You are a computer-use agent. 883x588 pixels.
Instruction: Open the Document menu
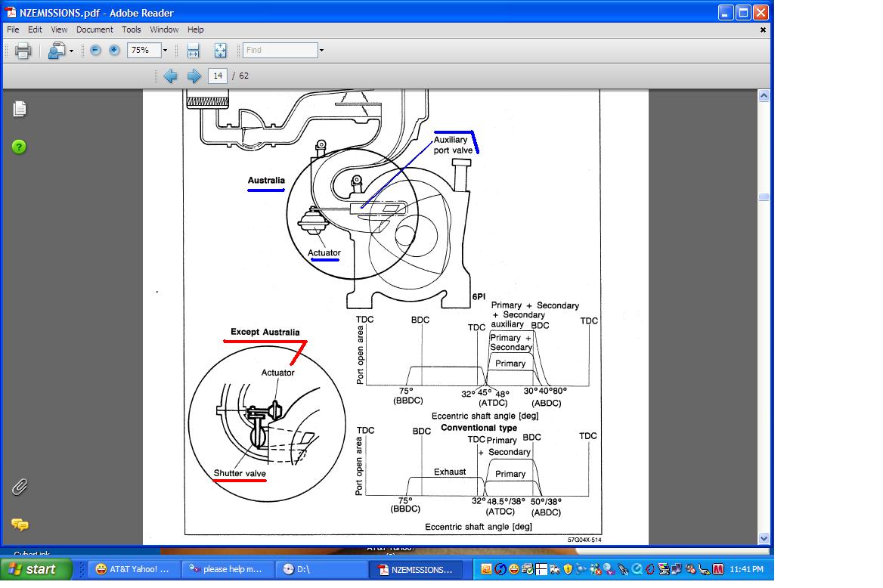[x=94, y=29]
